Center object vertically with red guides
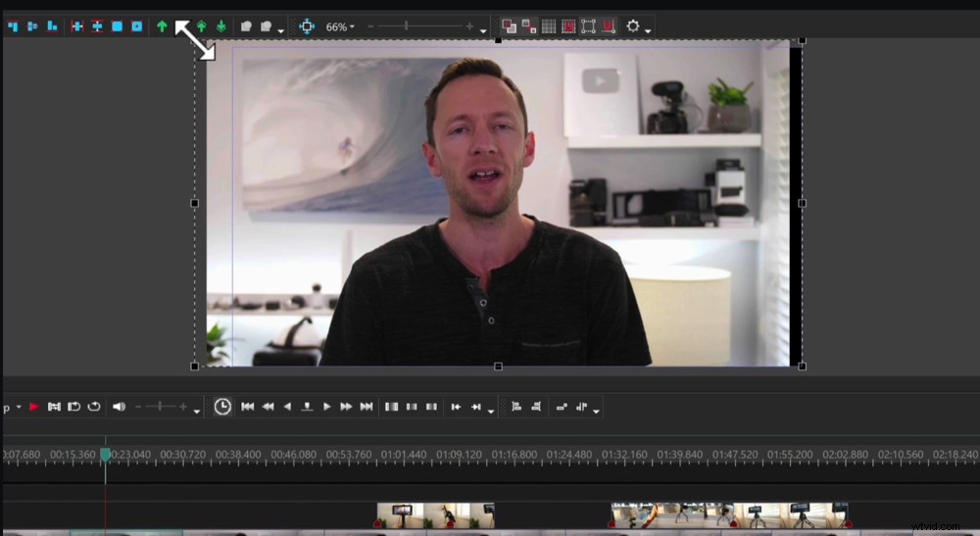This screenshot has height=536, width=980. [97, 26]
